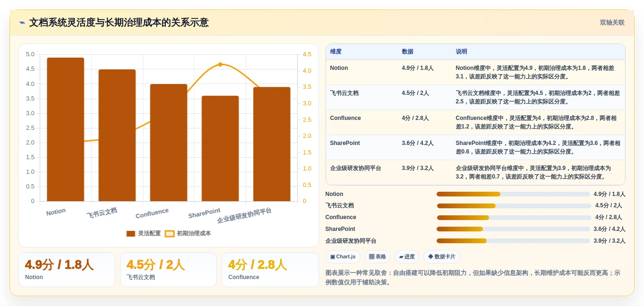Click the 飞书云文档 progress bar
644x306 pixels.
514,206
